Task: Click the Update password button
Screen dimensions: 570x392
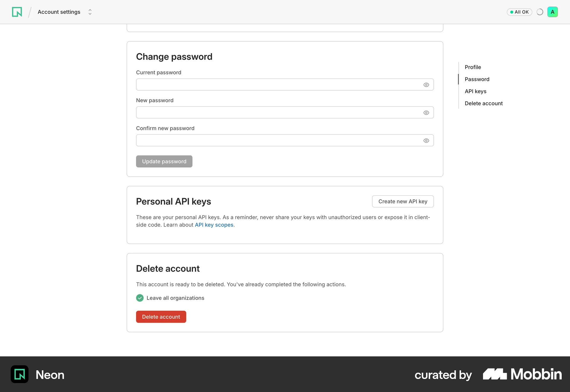Action: [164, 161]
